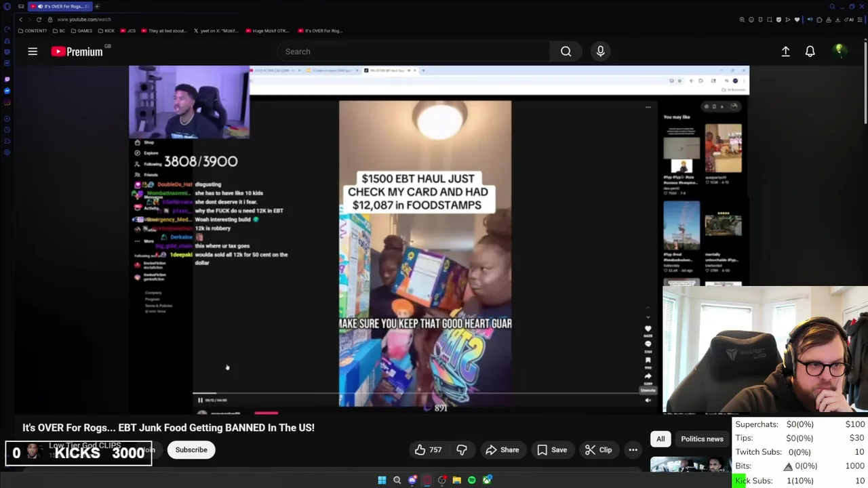Image resolution: width=868 pixels, height=488 pixels.
Task: Go back in browser history
Action: tap(21, 20)
